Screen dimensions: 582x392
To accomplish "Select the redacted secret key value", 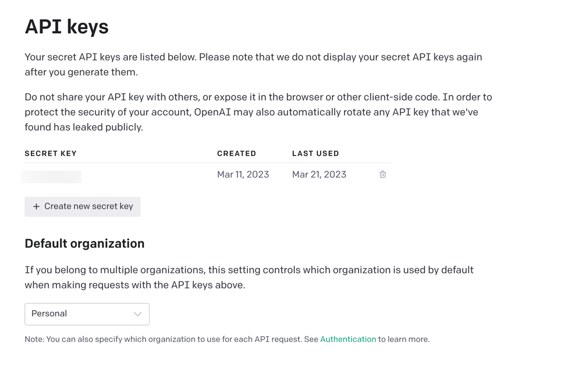I will click(x=51, y=177).
